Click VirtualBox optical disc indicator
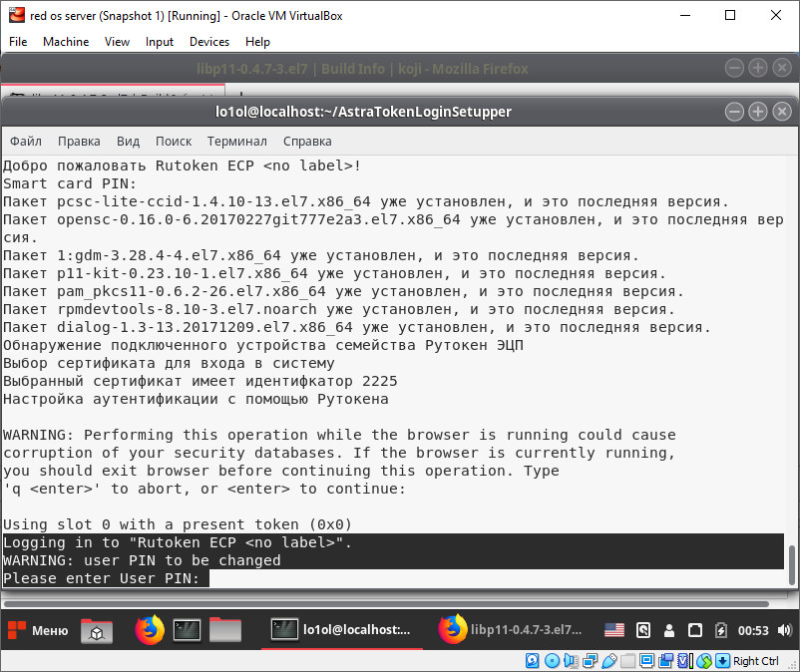The width and height of the screenshot is (800, 672). coord(552,661)
